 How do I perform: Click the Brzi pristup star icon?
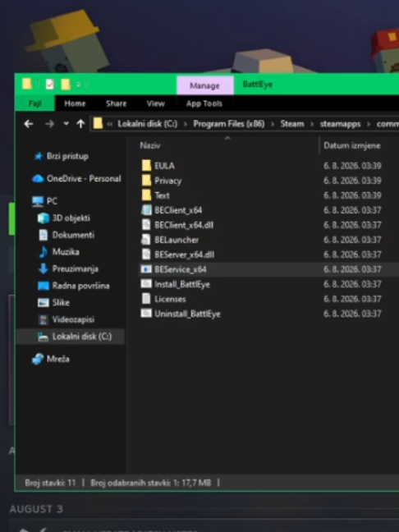point(39,156)
